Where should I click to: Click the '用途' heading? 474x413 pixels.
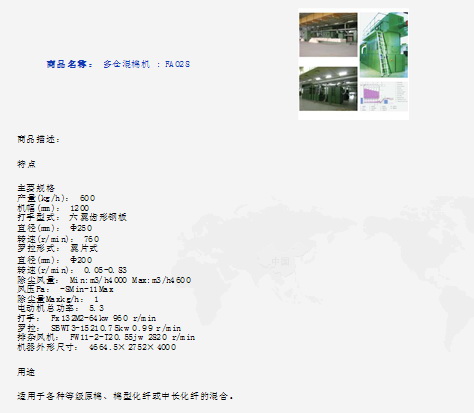click(26, 372)
